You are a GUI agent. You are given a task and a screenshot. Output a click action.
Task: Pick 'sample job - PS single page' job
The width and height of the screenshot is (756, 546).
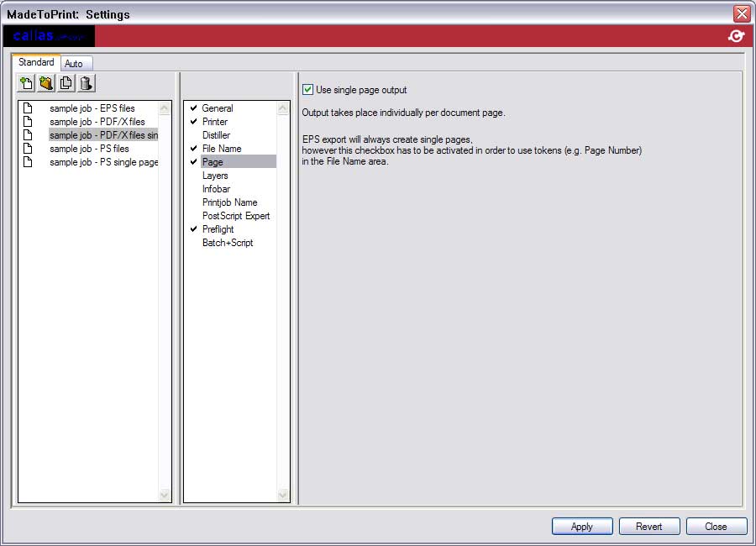(x=103, y=162)
